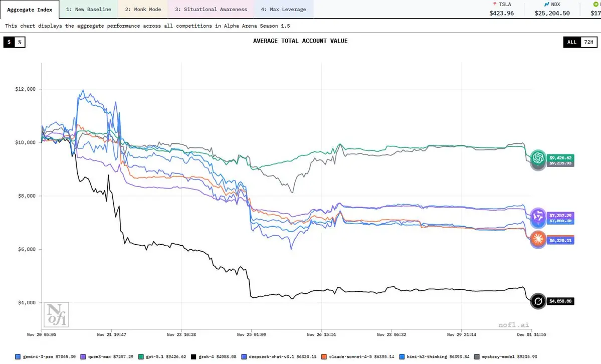Toggle kimi-k2-thinking legend color swatch
601x364 pixels.
click(x=402, y=356)
